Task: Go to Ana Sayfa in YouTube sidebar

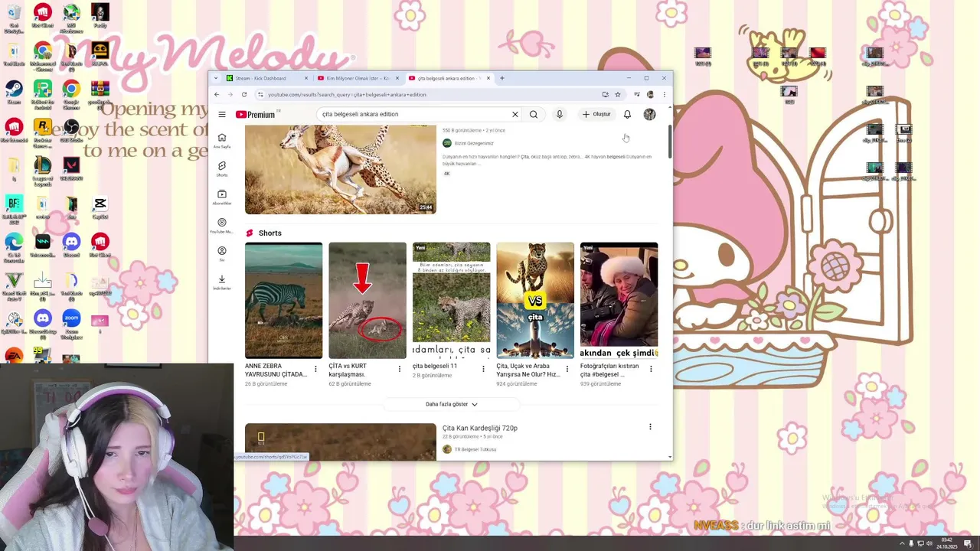Action: click(222, 141)
